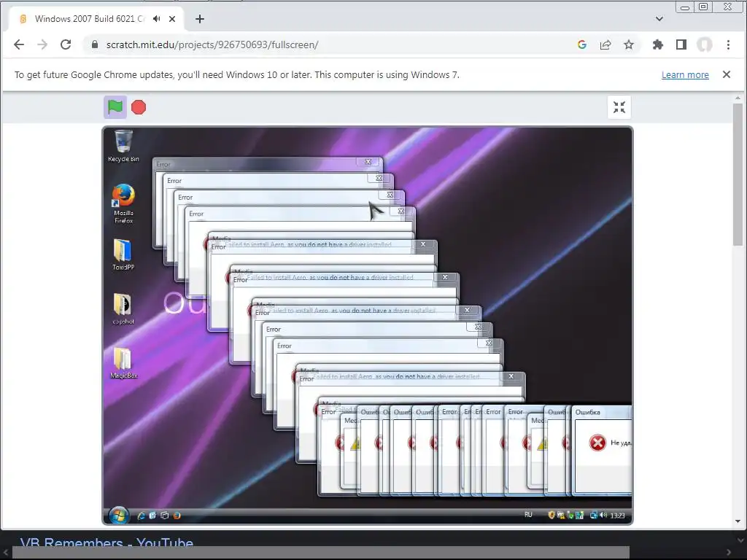Click the 13:23 taskbar clock
Screen dimensions: 747x560
tap(617, 516)
